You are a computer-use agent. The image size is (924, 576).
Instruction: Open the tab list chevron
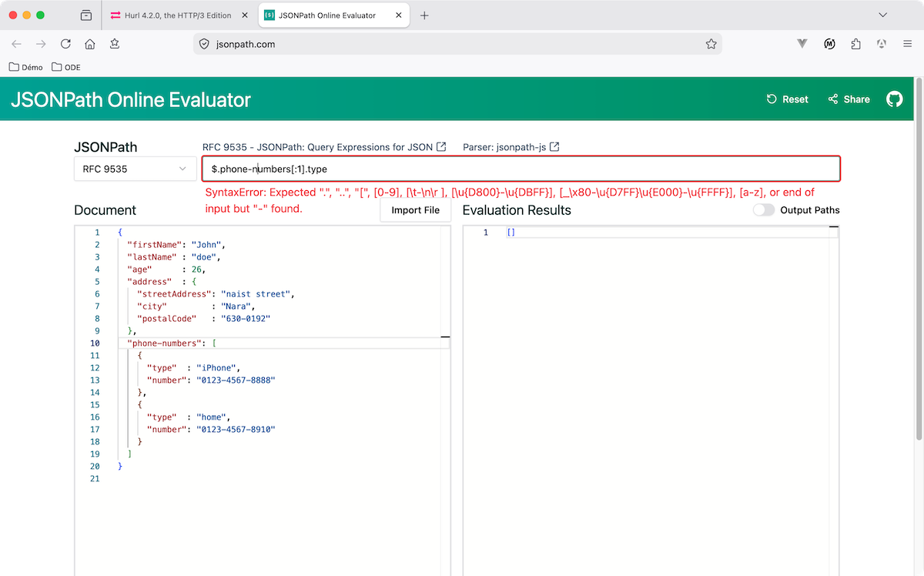point(882,15)
